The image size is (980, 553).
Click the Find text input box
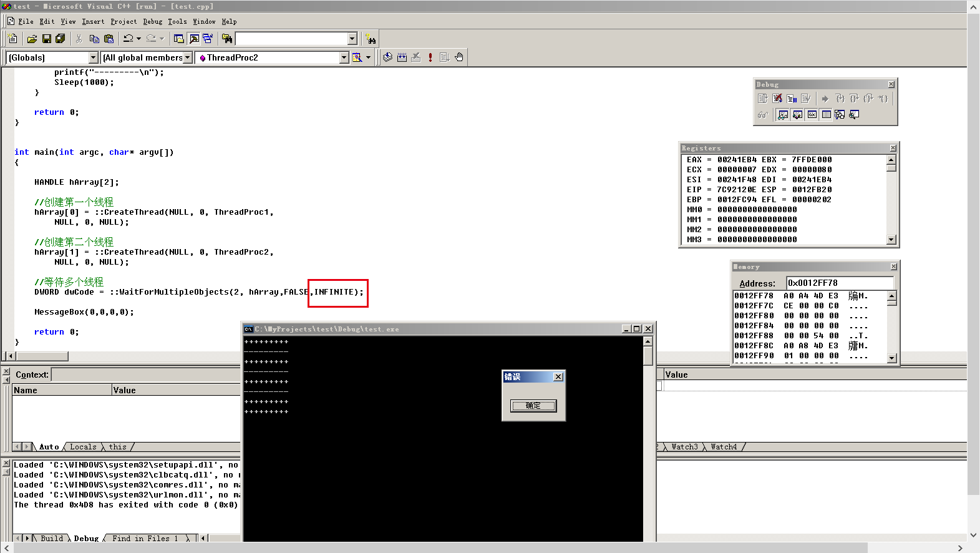292,39
